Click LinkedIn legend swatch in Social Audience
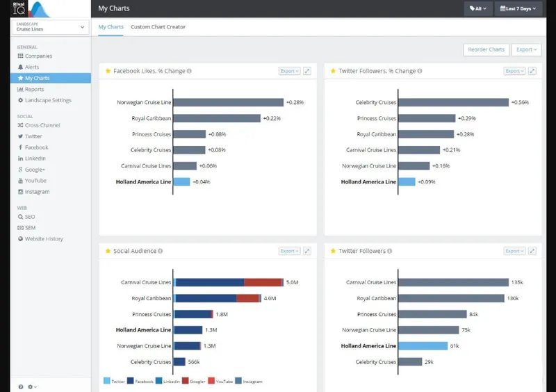Image resolution: width=556 pixels, height=392 pixels. (159, 381)
